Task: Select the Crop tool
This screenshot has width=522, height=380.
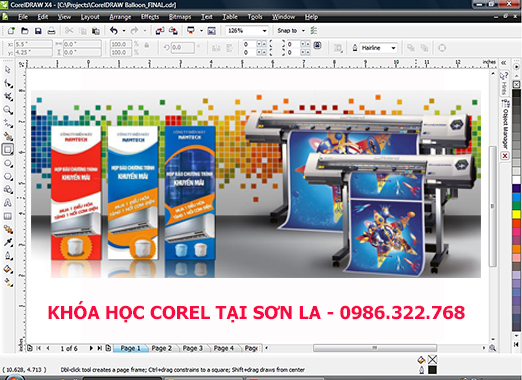Action: [x=8, y=97]
